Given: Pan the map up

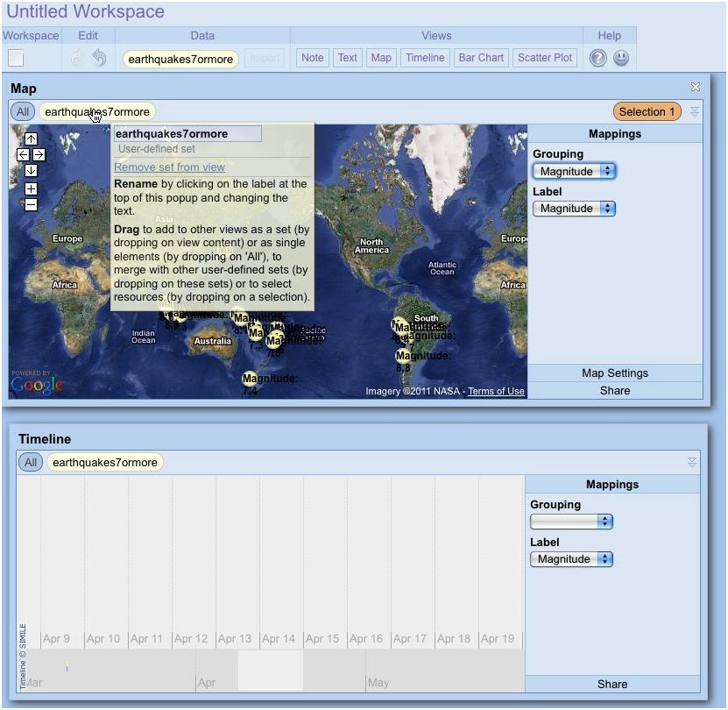Looking at the screenshot, I should click(x=31, y=138).
